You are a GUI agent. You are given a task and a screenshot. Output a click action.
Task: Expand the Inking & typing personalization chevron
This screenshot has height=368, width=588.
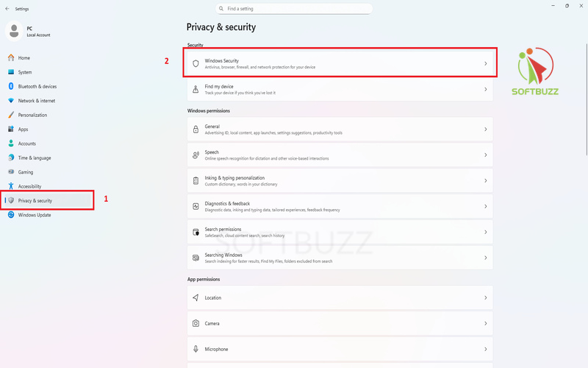pos(486,180)
